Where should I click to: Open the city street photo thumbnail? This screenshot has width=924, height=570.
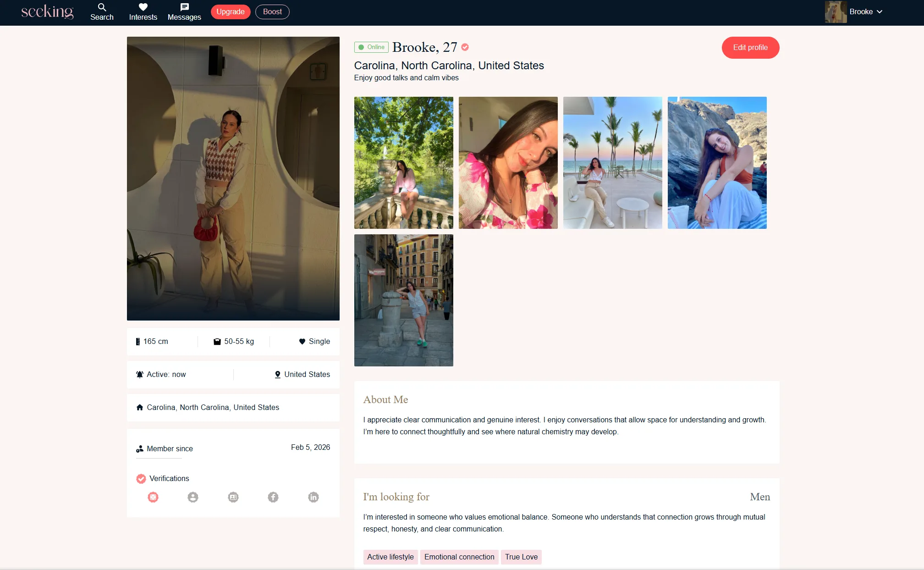pos(403,300)
